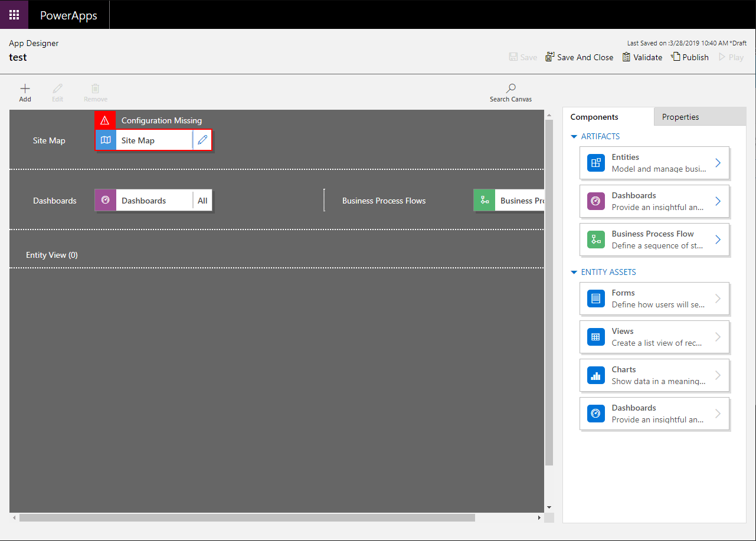
Task: Expand the Forms chevron arrow
Action: (x=718, y=299)
